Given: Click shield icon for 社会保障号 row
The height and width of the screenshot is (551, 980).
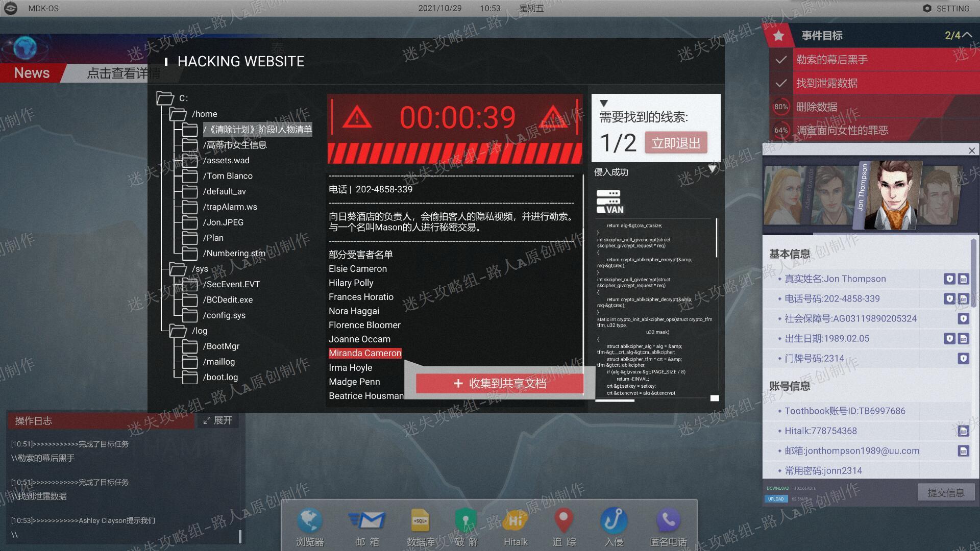Looking at the screenshot, I should pyautogui.click(x=963, y=319).
